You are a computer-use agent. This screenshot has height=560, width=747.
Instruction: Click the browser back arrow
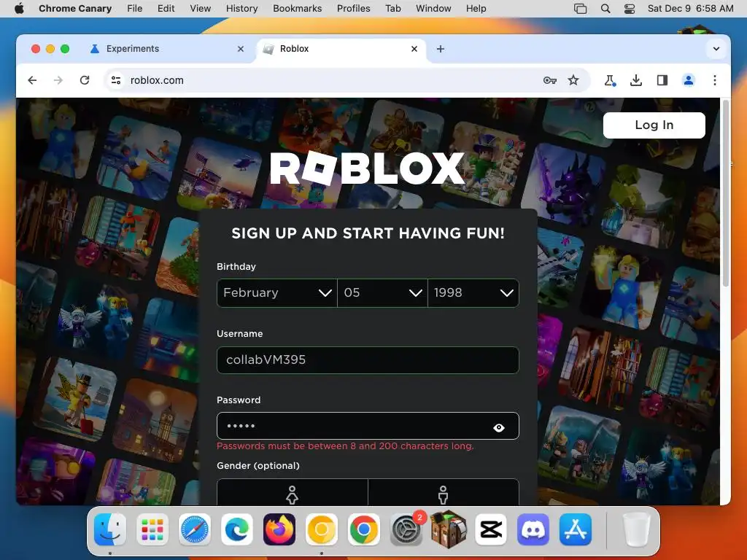coord(32,80)
